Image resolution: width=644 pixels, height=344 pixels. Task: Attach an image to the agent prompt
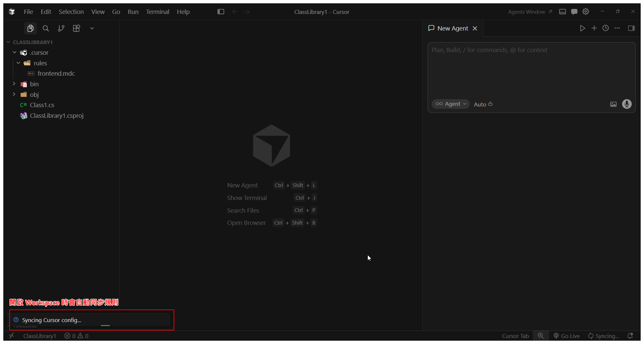tap(613, 104)
